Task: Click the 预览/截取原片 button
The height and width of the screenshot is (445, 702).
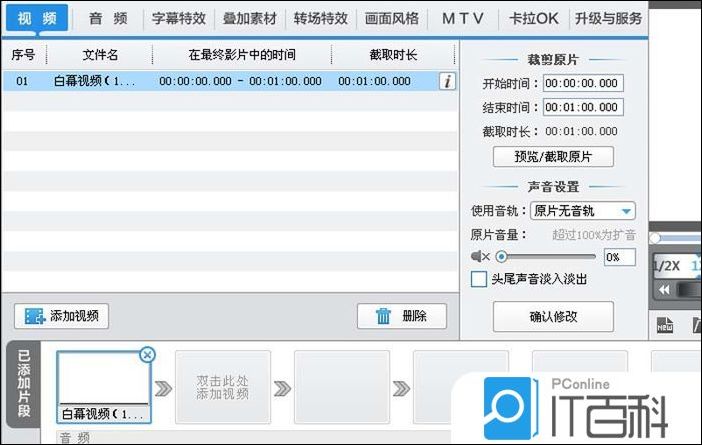Action: 553,157
